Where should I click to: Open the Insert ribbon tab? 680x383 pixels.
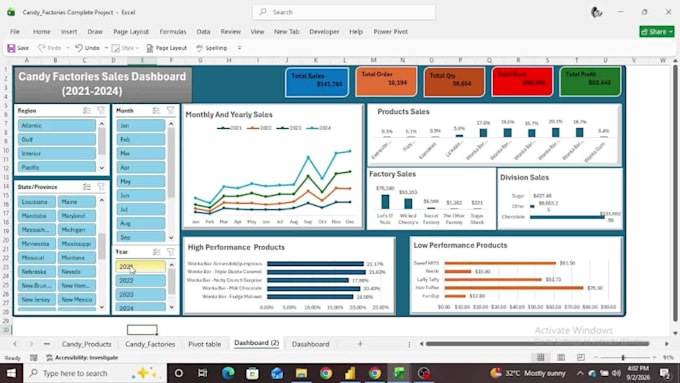tap(69, 32)
